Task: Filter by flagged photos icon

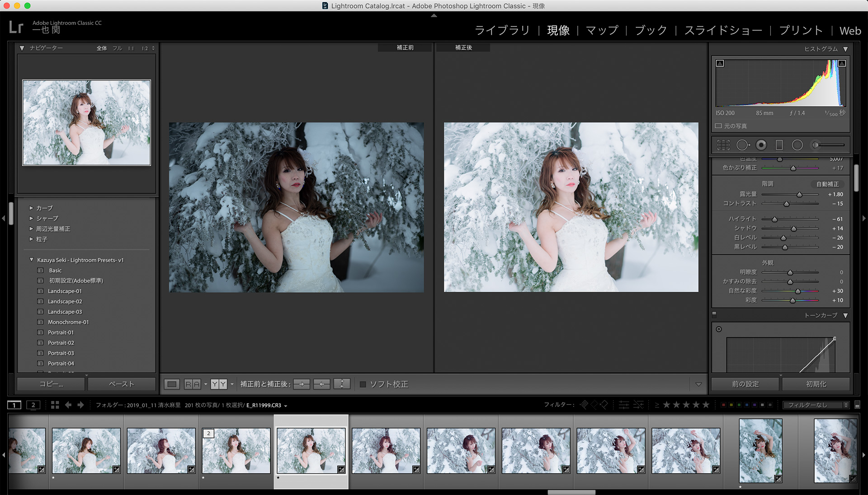Action: click(x=584, y=405)
